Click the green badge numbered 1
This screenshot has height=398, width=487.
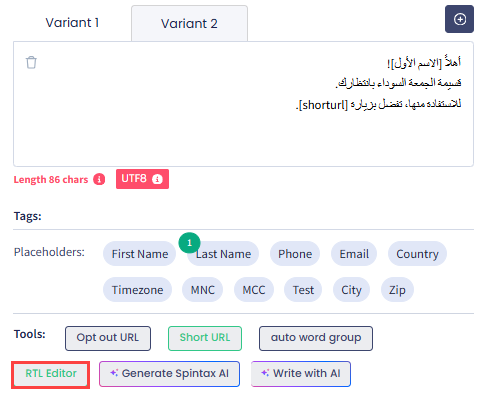pos(189,243)
